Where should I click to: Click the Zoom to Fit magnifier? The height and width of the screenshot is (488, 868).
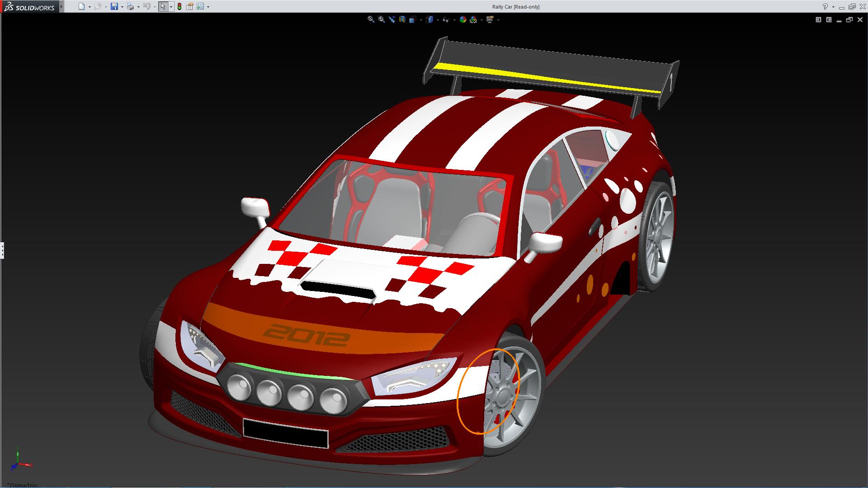click(371, 19)
